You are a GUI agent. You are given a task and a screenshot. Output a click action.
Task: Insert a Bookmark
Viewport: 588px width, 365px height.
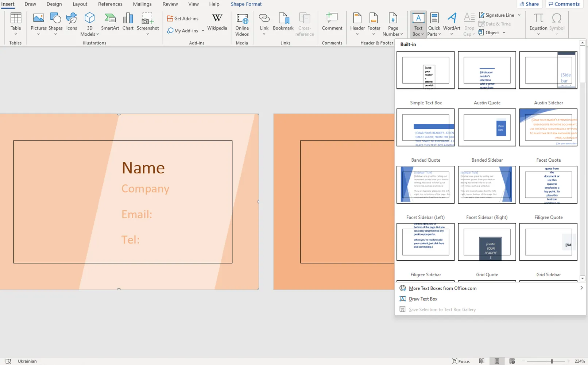click(283, 22)
